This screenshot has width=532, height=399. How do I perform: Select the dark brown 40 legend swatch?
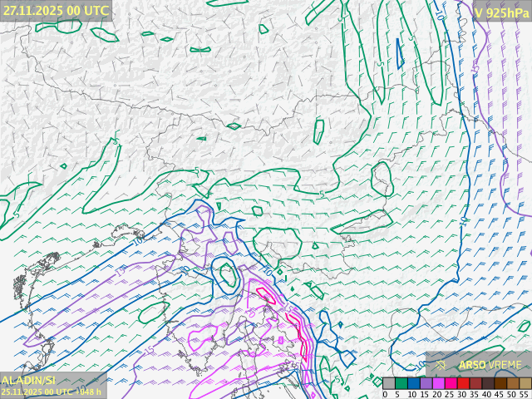[488, 383]
